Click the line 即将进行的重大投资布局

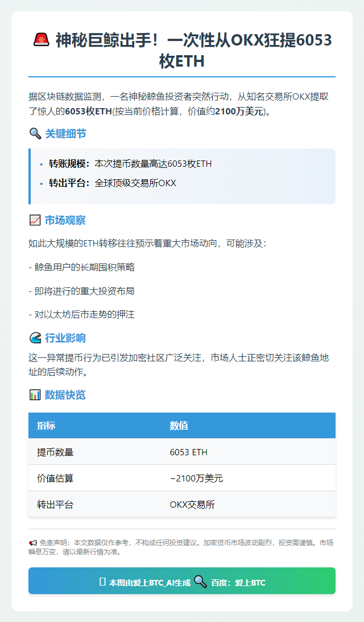pyautogui.click(x=82, y=291)
